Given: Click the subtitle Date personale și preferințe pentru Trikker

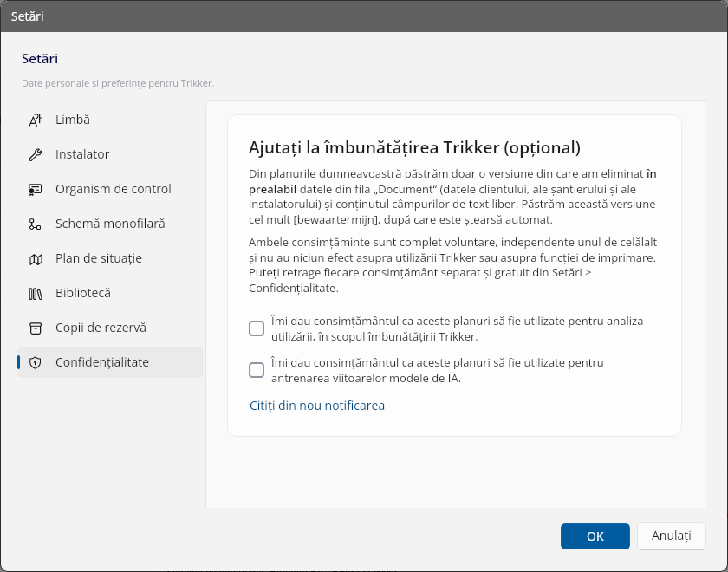Looking at the screenshot, I should (118, 83).
